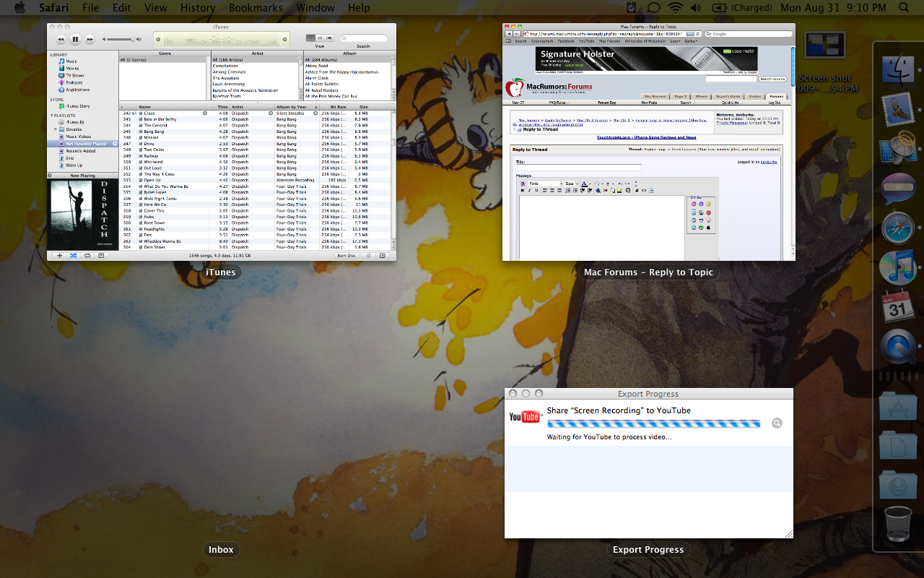Uncheck the song Bats in the Belfry
This screenshot has width=924, height=578.
coord(141,119)
